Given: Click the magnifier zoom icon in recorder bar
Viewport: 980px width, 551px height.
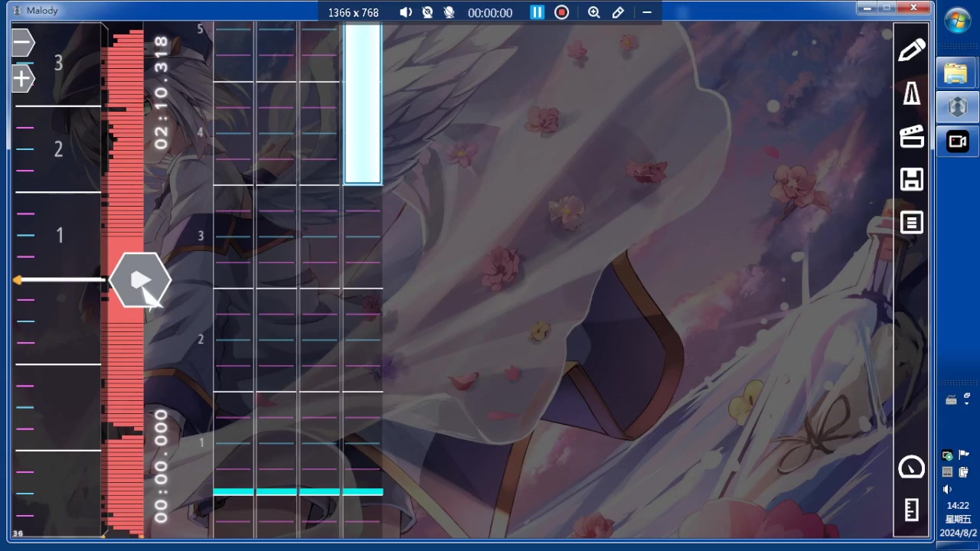Looking at the screenshot, I should (594, 12).
